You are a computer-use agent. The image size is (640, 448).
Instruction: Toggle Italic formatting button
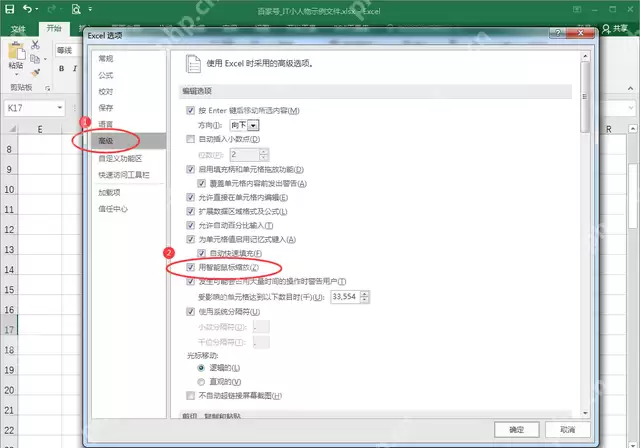pos(75,69)
